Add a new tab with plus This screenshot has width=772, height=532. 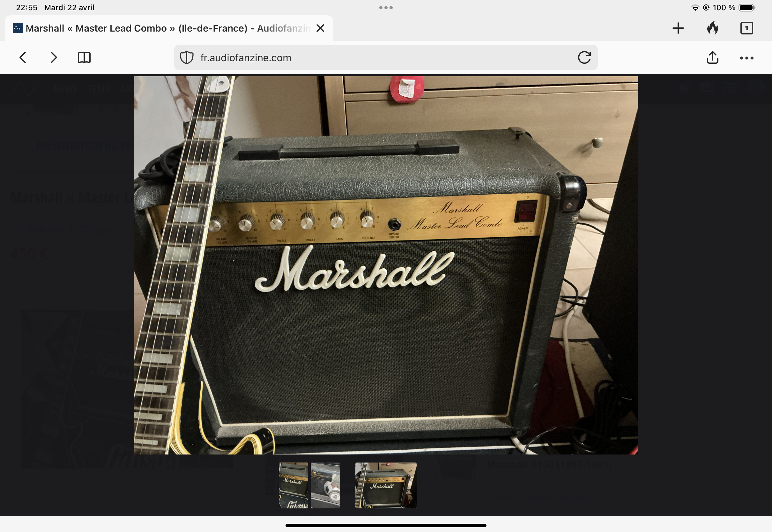click(678, 28)
